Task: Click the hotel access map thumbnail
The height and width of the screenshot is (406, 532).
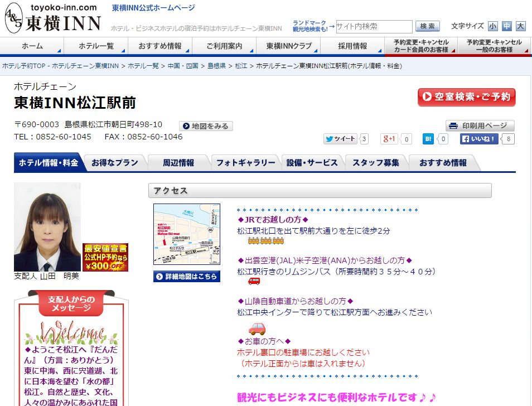Action: point(187,234)
